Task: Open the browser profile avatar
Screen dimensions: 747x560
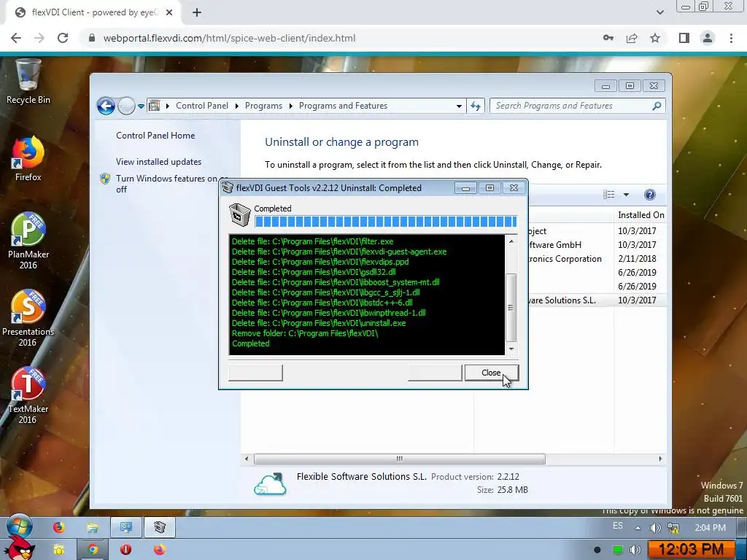Action: (x=708, y=38)
